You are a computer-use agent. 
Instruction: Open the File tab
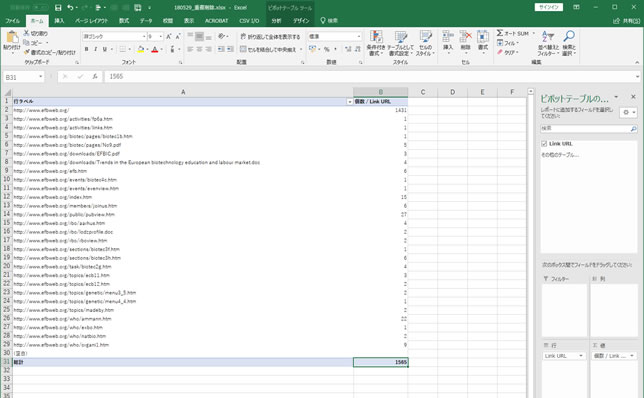click(13, 21)
